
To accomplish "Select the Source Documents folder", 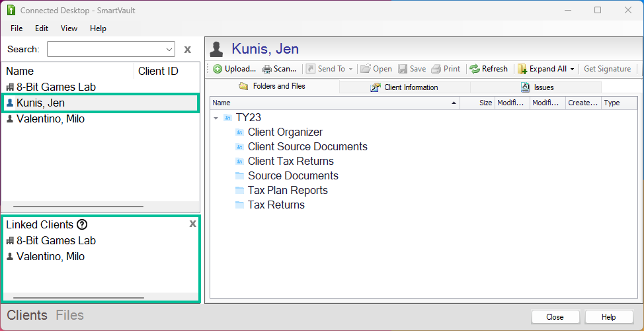I will coord(293,176).
